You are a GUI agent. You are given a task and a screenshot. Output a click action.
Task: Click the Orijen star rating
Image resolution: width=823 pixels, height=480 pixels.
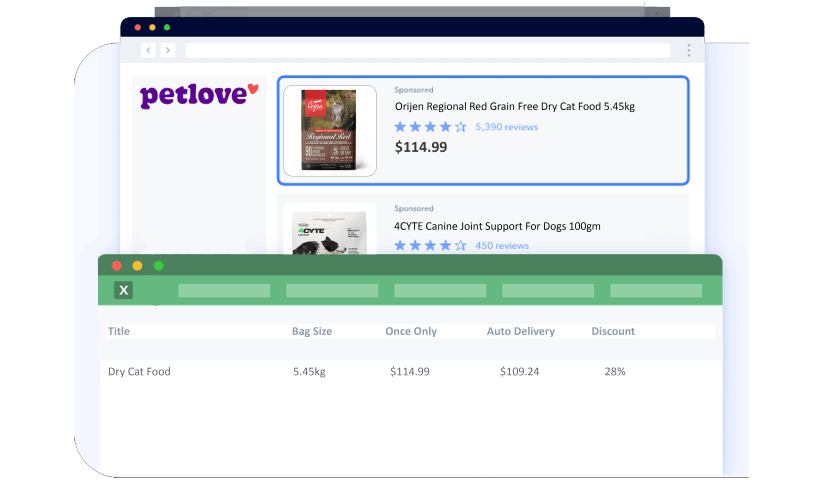430,127
